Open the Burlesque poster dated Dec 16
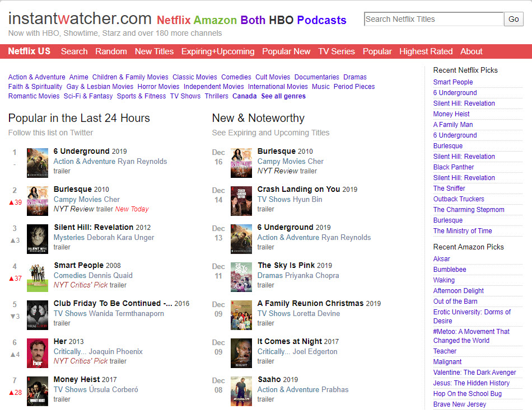The image size is (532, 410). click(241, 163)
